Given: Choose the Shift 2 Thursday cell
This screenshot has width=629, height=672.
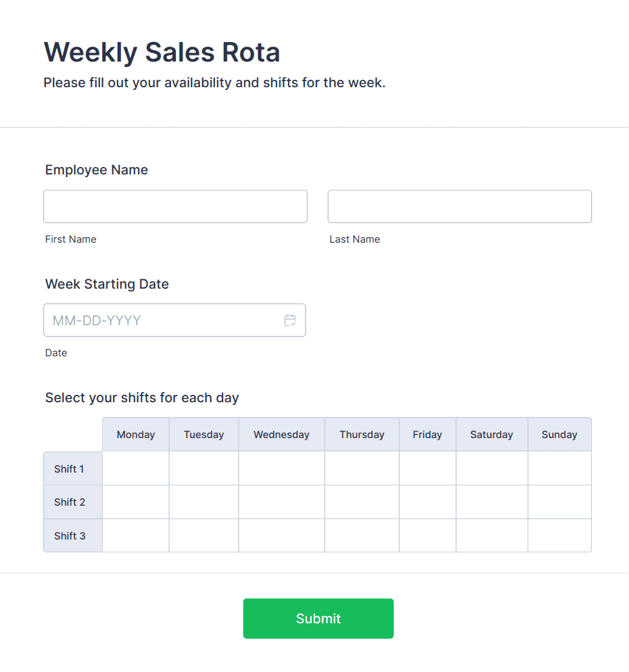Looking at the screenshot, I should pos(362,502).
